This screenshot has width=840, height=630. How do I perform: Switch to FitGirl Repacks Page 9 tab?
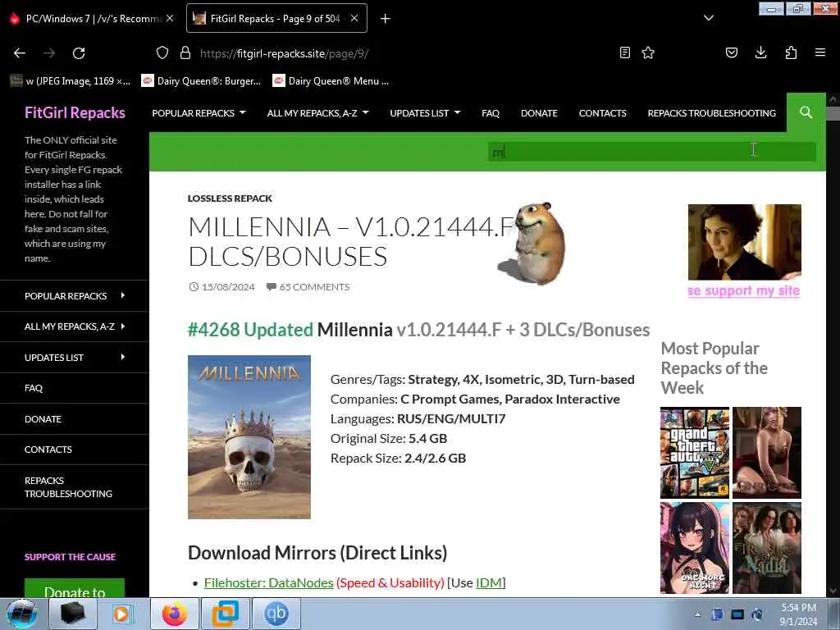point(276,19)
